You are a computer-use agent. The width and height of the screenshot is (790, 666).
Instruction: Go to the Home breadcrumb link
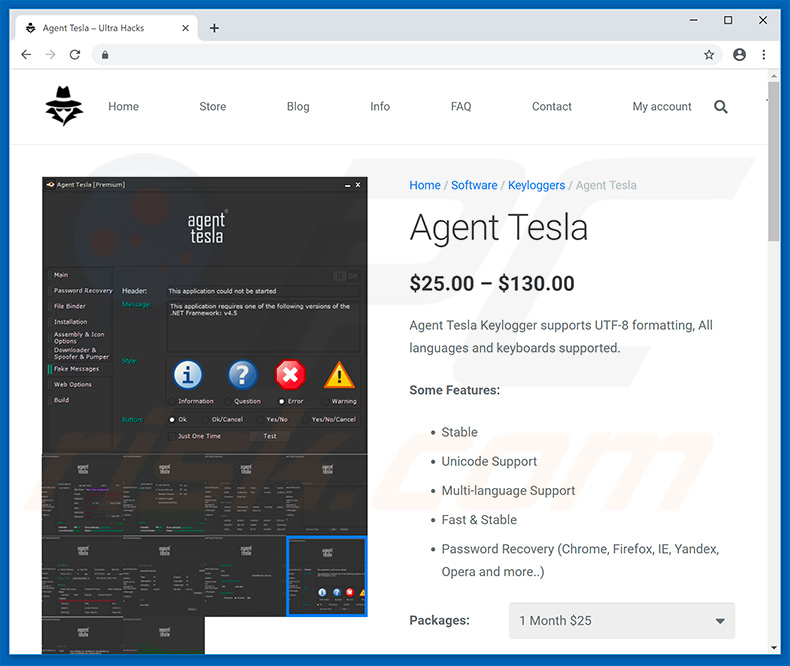tap(424, 185)
